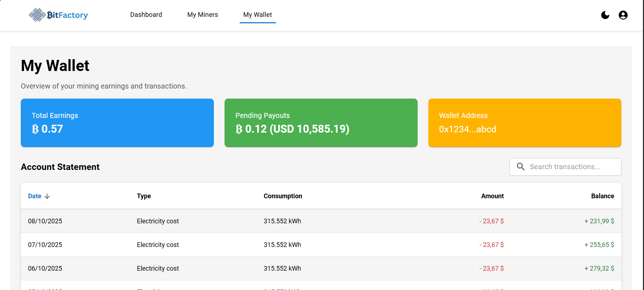Open the Dashboard tab
Image resolution: width=644 pixels, height=290 pixels.
146,15
